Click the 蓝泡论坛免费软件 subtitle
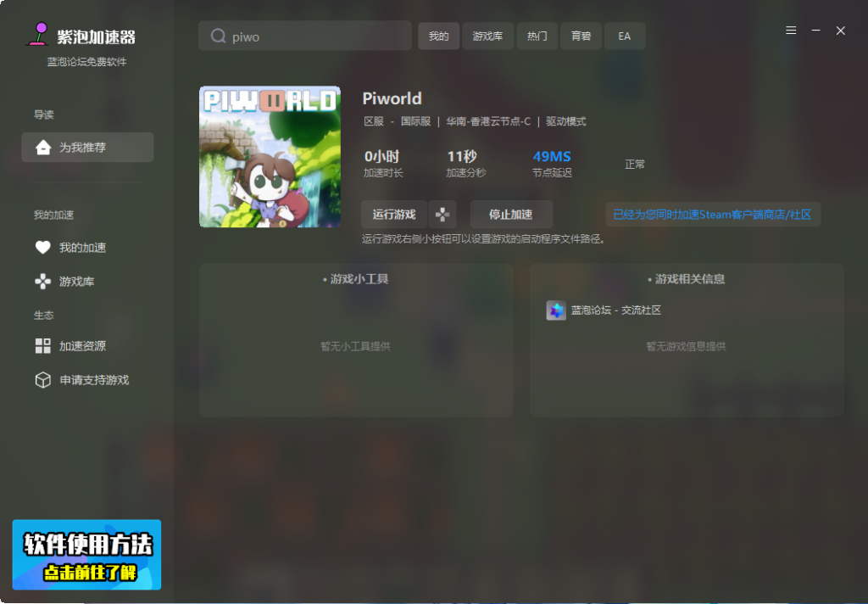Image resolution: width=868 pixels, height=604 pixels. pos(87,62)
